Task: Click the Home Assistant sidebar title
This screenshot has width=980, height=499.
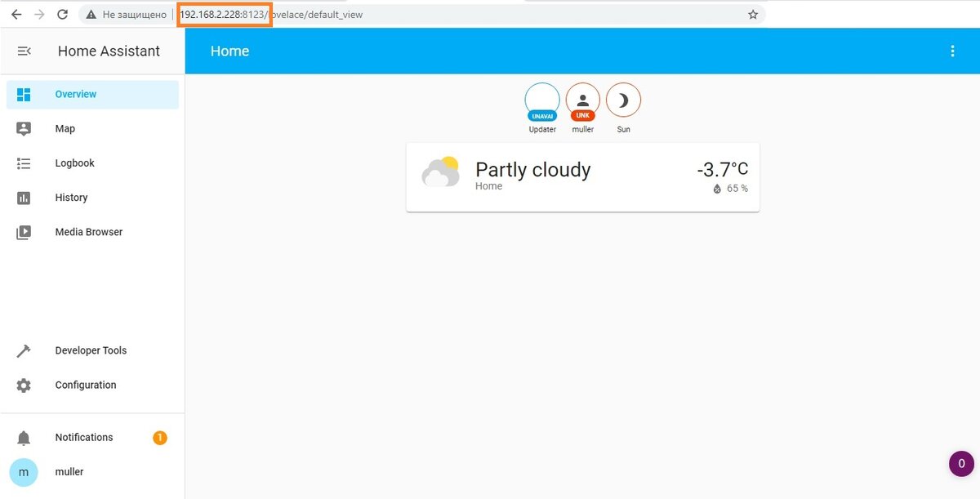Action: click(109, 51)
